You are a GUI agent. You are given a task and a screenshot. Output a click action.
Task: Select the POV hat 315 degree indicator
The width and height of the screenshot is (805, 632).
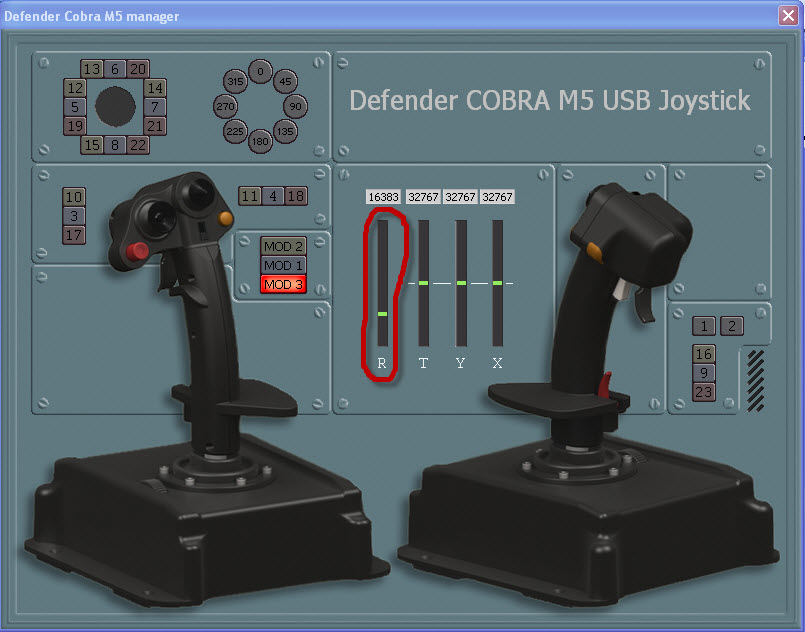point(236,81)
